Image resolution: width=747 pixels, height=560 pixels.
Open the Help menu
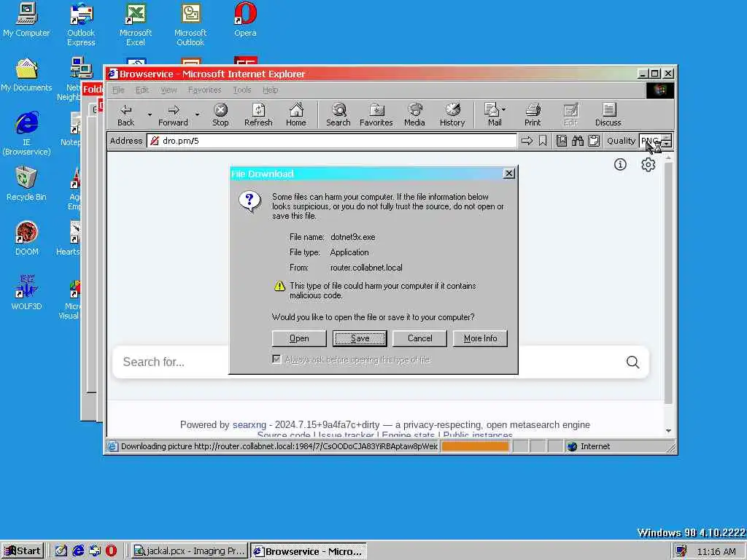pyautogui.click(x=270, y=90)
